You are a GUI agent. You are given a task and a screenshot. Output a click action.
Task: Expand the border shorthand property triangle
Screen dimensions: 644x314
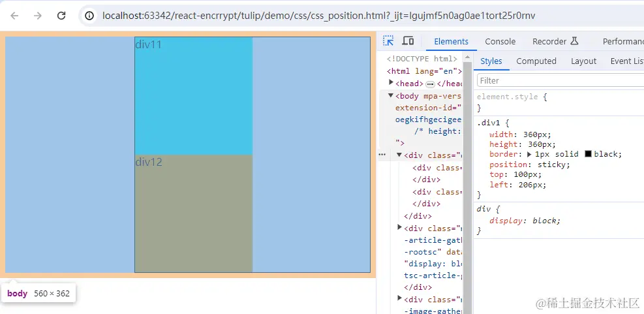click(x=529, y=155)
